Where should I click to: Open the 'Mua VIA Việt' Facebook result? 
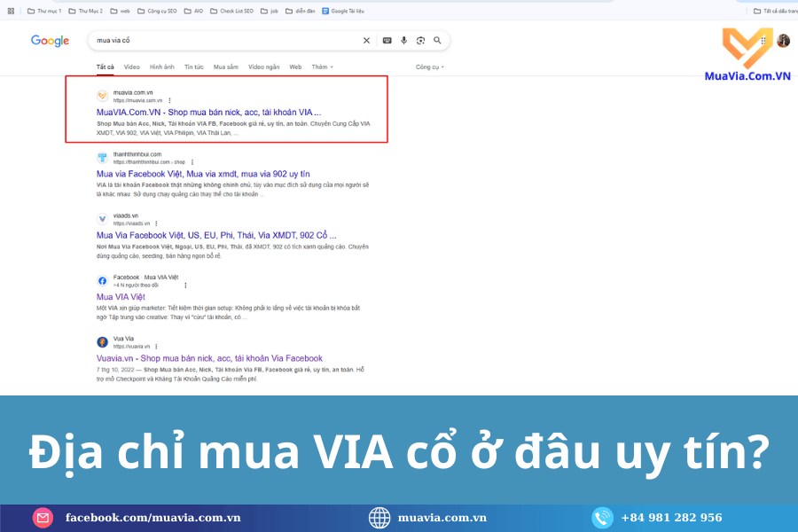coord(121,297)
